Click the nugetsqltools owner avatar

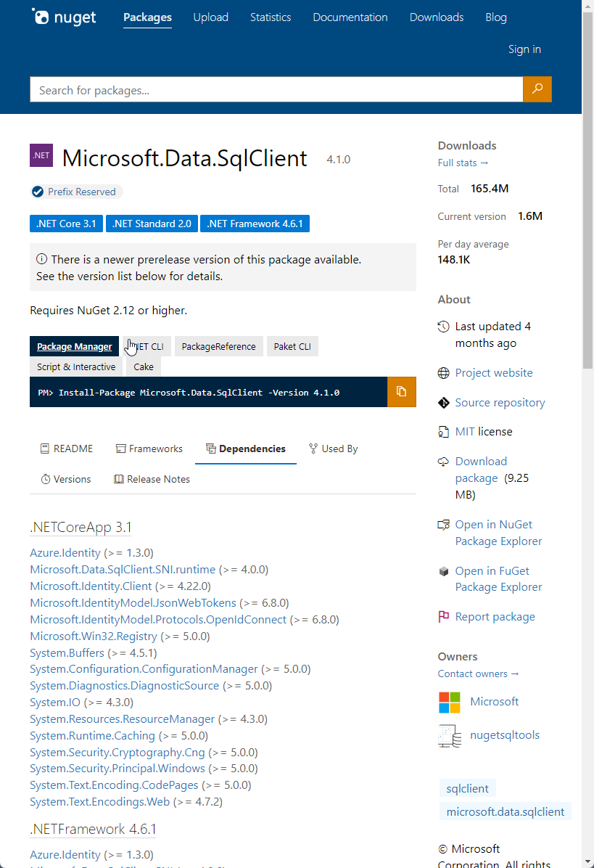[450, 735]
